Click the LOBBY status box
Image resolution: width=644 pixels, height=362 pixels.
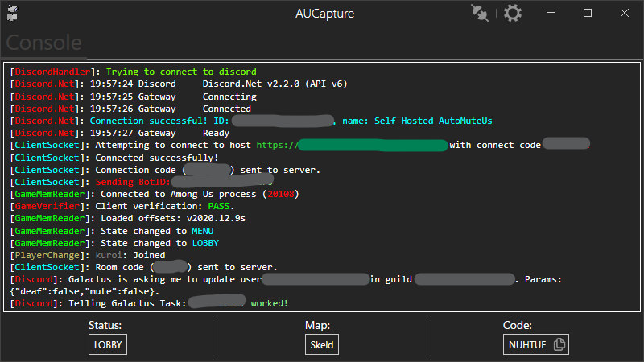coord(108,344)
